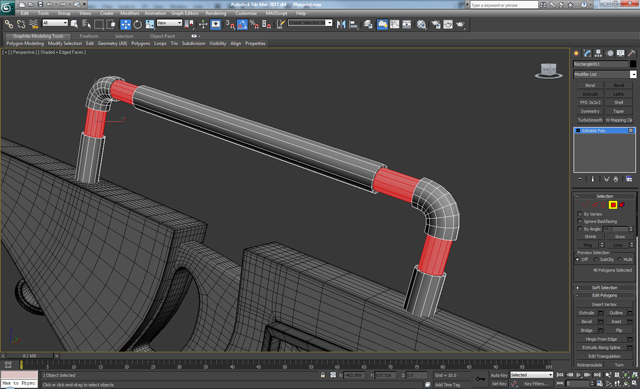Image resolution: width=640 pixels, height=389 pixels.
Task: Open the Motion panel icon
Action: [610, 53]
